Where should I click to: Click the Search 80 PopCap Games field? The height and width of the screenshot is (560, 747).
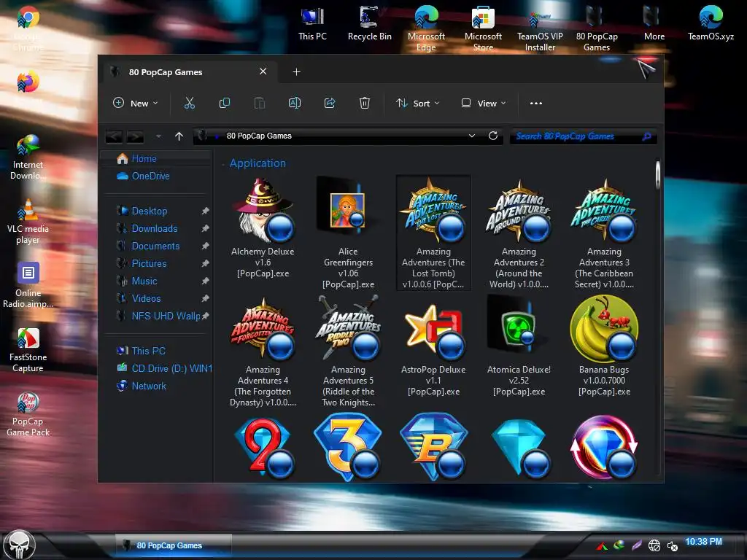pyautogui.click(x=583, y=136)
